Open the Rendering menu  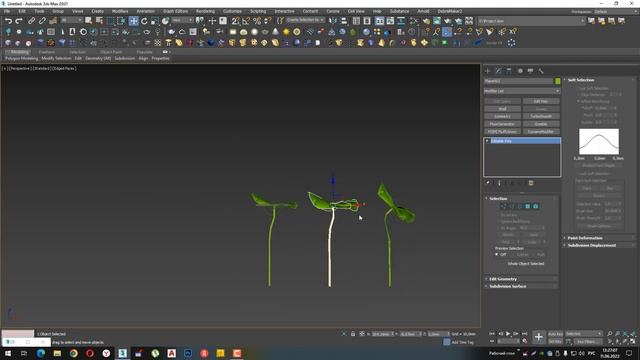click(205, 11)
